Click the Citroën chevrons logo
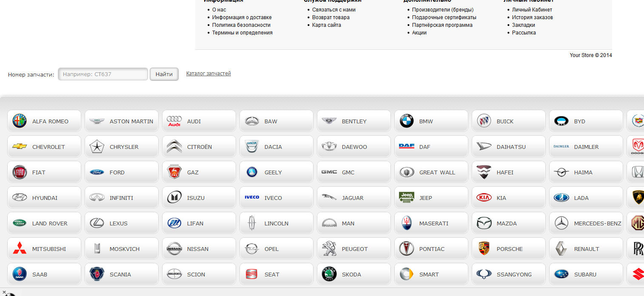 [174, 147]
